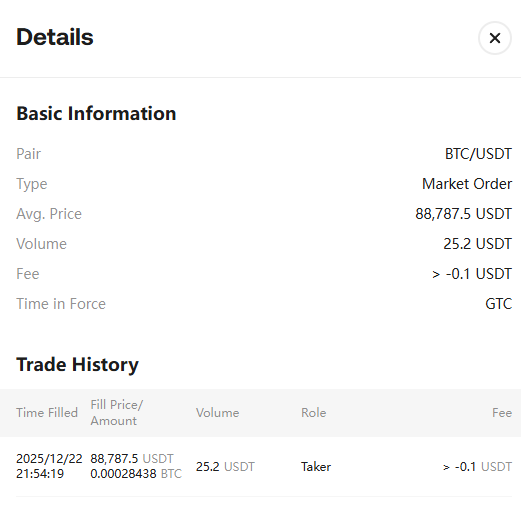The width and height of the screenshot is (521, 505).
Task: Click the 88,787.5 USDT average price
Action: 463,214
